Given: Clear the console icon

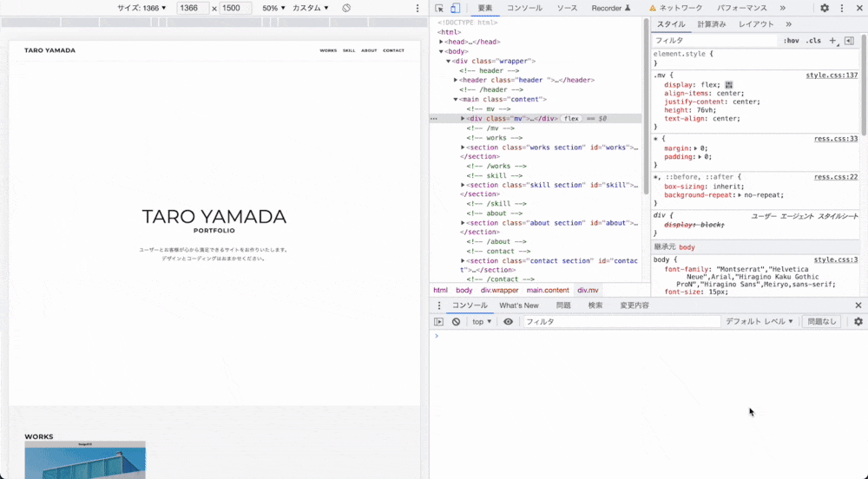Looking at the screenshot, I should click(457, 321).
